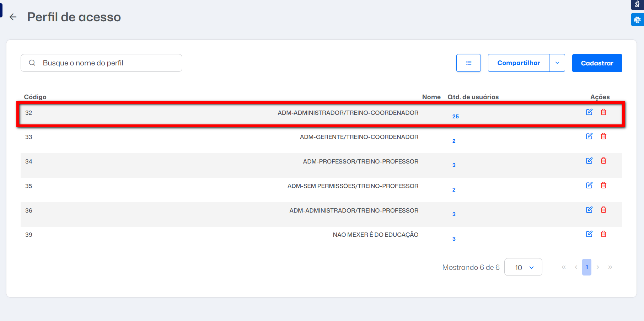Delete profile NAO MEXER É DO EDUCAÇÃO
Image resolution: width=644 pixels, height=321 pixels.
pyautogui.click(x=603, y=234)
